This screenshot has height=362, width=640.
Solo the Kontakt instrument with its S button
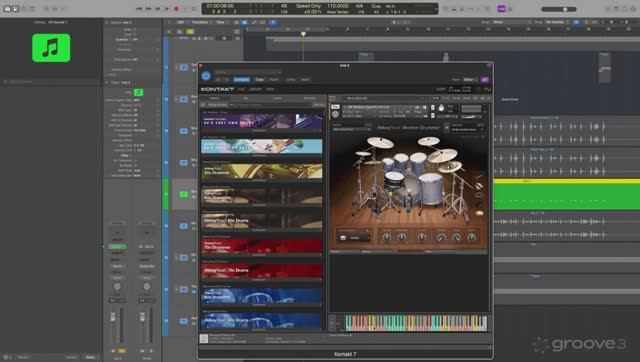pos(433,108)
